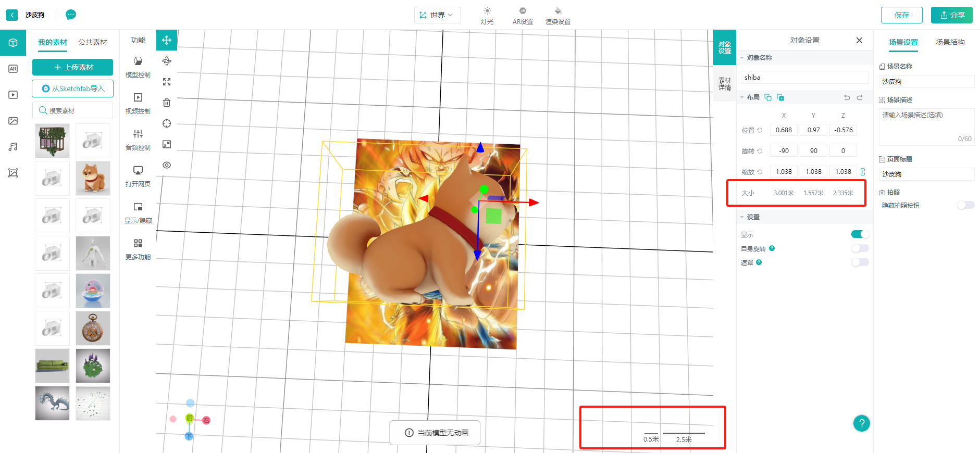
Task: Select the move tool icon
Action: coord(167,40)
